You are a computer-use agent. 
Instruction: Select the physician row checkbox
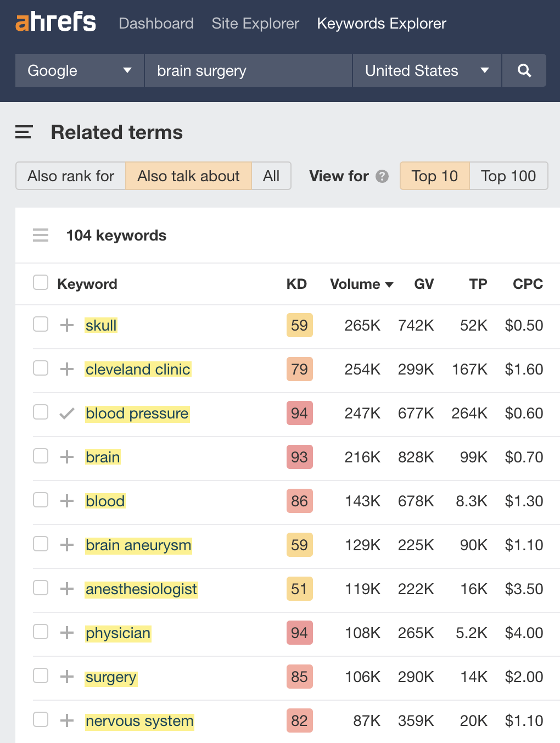[41, 632]
